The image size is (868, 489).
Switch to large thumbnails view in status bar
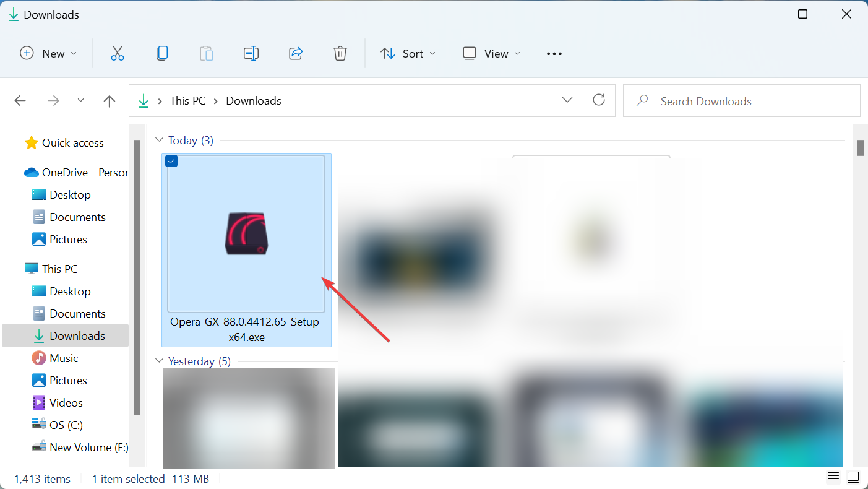pos(853,478)
